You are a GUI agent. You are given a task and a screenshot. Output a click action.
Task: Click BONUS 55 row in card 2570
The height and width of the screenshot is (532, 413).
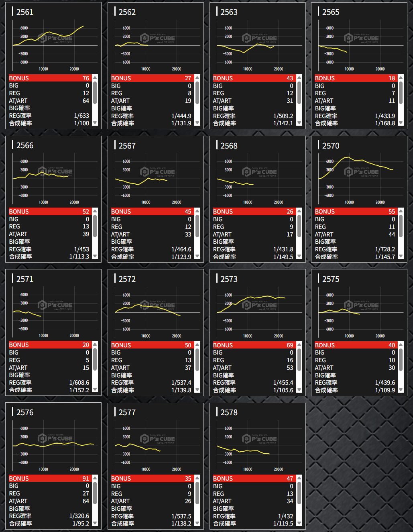pos(356,211)
